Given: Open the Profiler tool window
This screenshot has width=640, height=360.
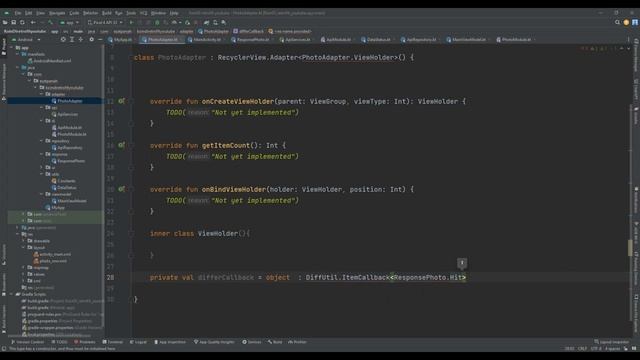Looking at the screenshot, I should 297,342.
